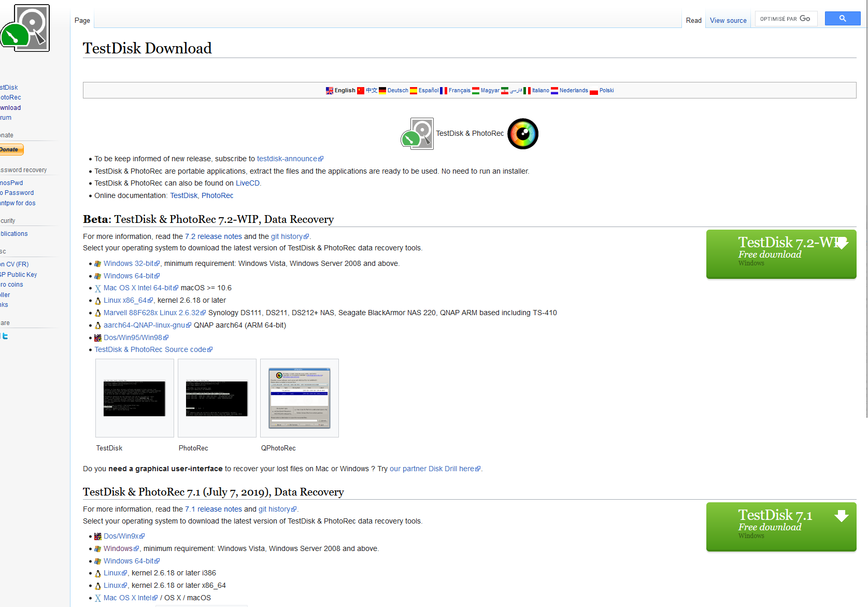The image size is (868, 607).
Task: Click the French flag icon
Action: [x=444, y=91]
